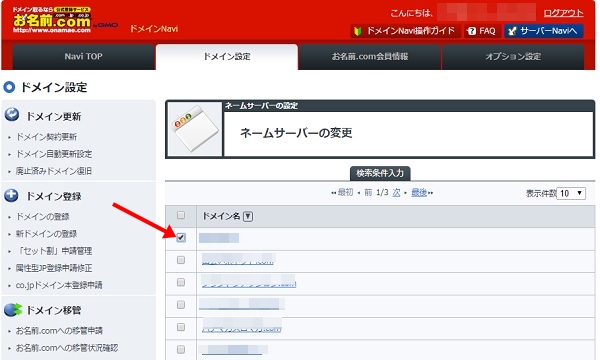Viewport: 600px width, 360px height.
Task: Open ドメイン自動更新設定 in sidebar
Action: 54,154
